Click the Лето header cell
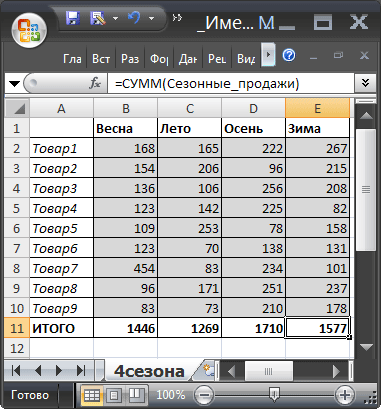Image resolution: width=381 pixels, height=409 pixels. point(190,128)
